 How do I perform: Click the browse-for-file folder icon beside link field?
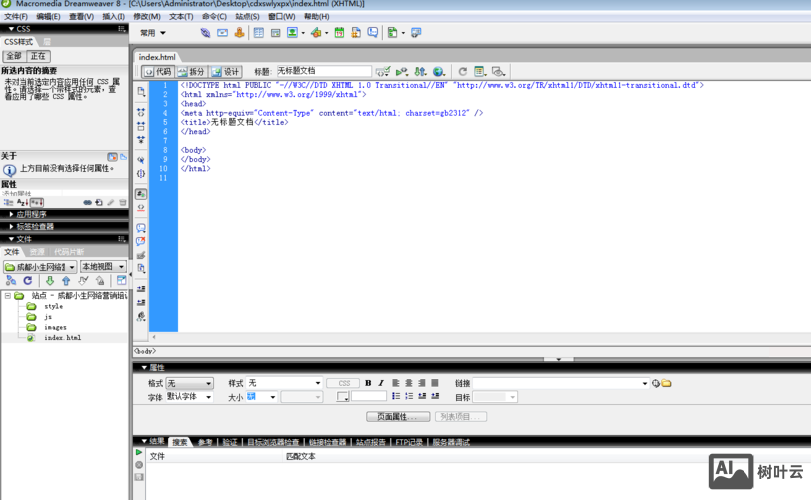pyautogui.click(x=666, y=383)
